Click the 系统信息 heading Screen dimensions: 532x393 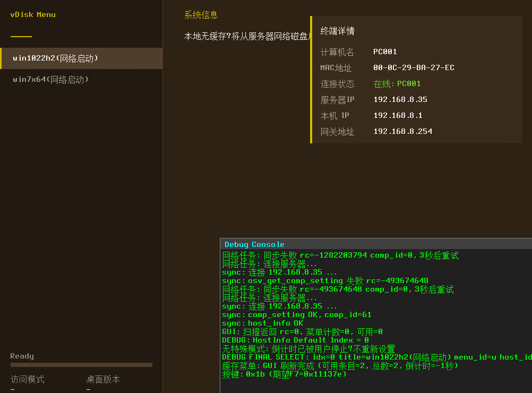pos(201,15)
